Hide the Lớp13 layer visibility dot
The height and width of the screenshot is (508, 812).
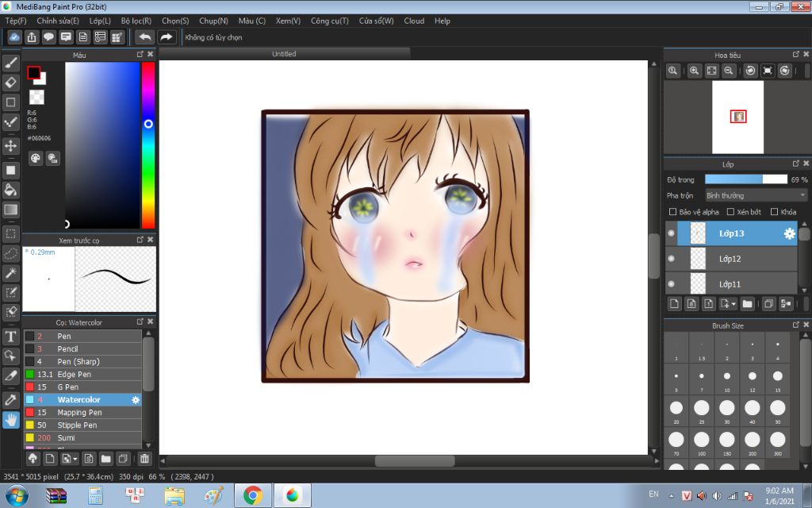[671, 233]
